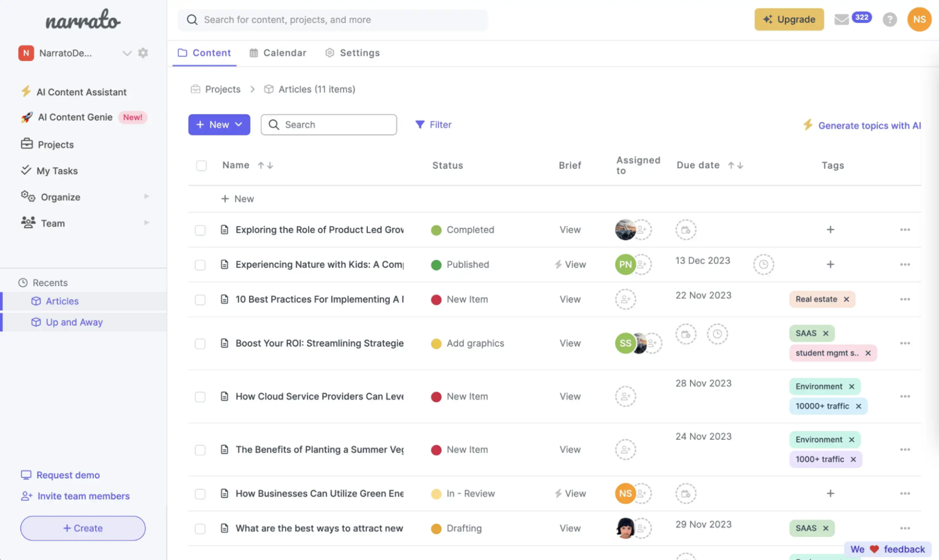Click the help question mark icon
Image resolution: width=939 pixels, height=560 pixels.
tap(890, 20)
